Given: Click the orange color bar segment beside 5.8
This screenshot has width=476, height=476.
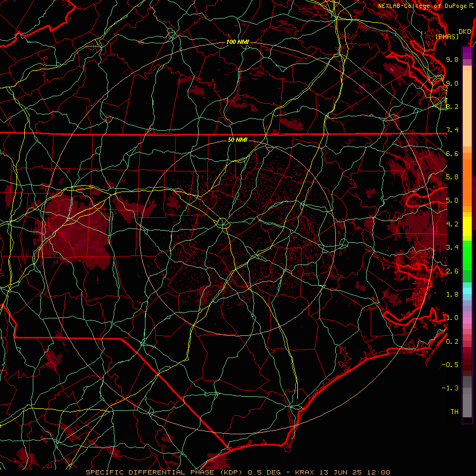Looking at the screenshot, I should 467,182.
